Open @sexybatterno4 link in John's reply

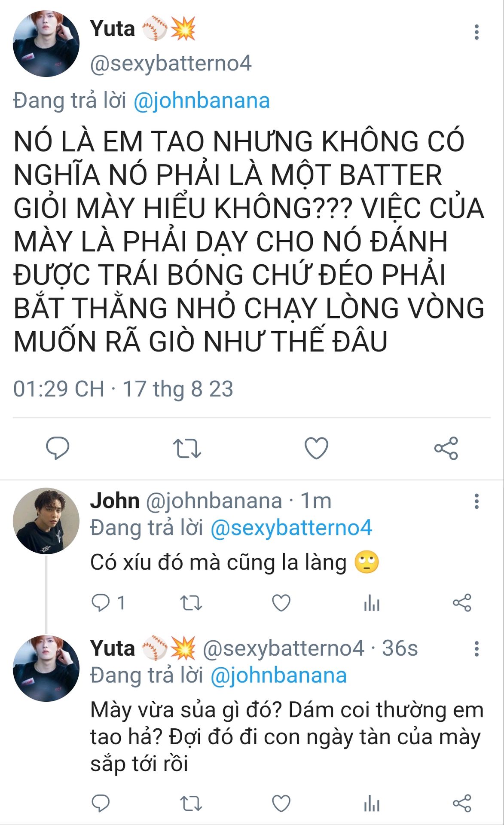[291, 528]
